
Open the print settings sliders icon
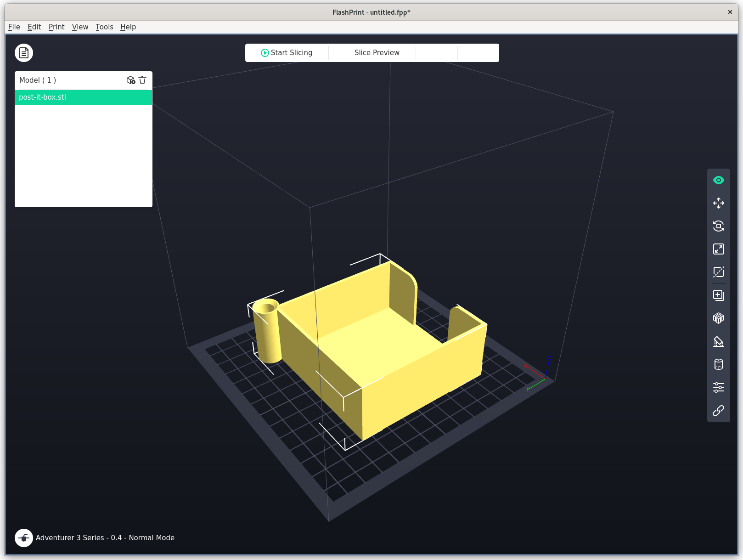point(719,387)
